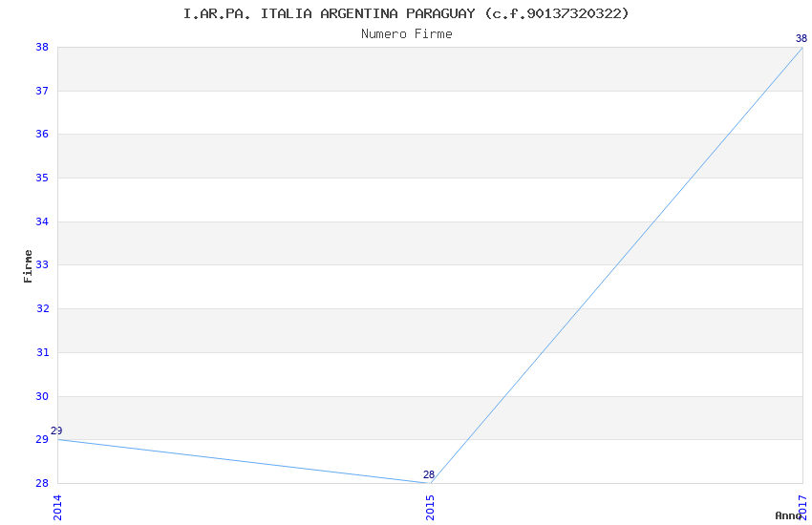Image resolution: width=812 pixels, height=525 pixels.
Task: Click the 2014 x-axis tick label
Action: (57, 508)
